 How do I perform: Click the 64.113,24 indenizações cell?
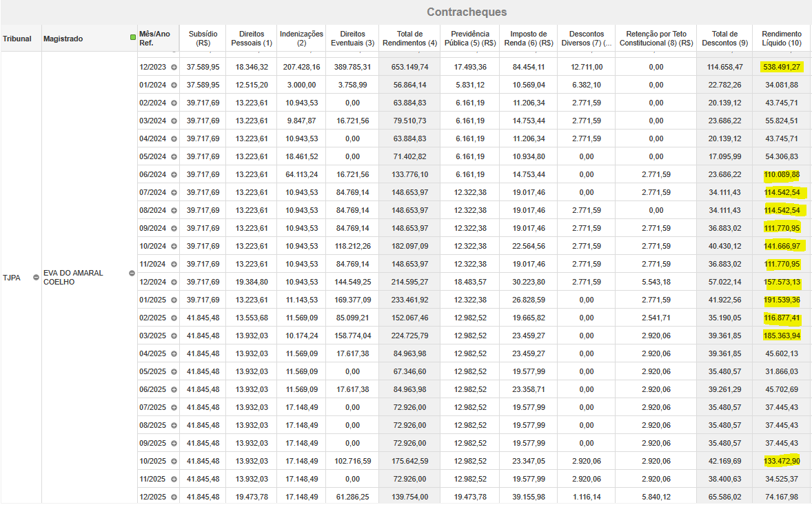point(301,174)
